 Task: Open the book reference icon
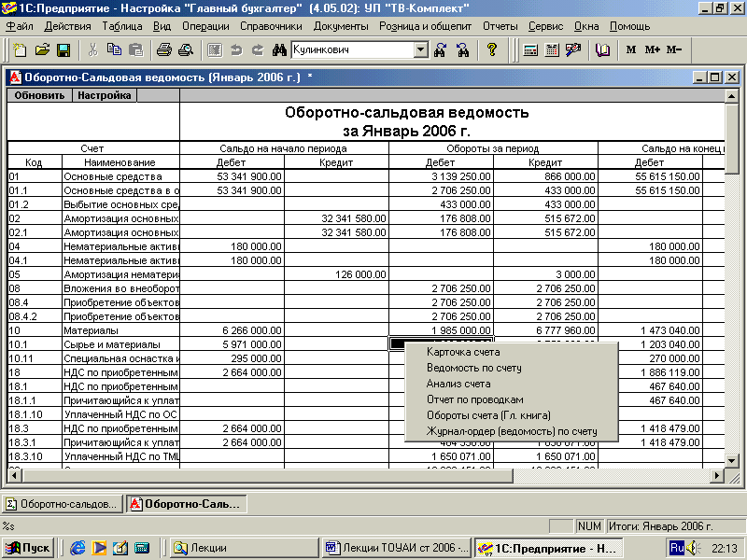(x=602, y=49)
